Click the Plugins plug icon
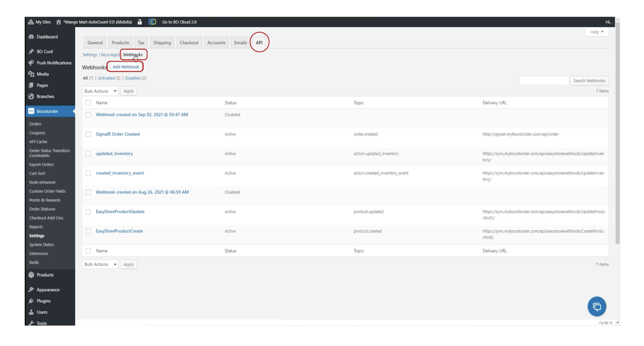 pyautogui.click(x=31, y=301)
